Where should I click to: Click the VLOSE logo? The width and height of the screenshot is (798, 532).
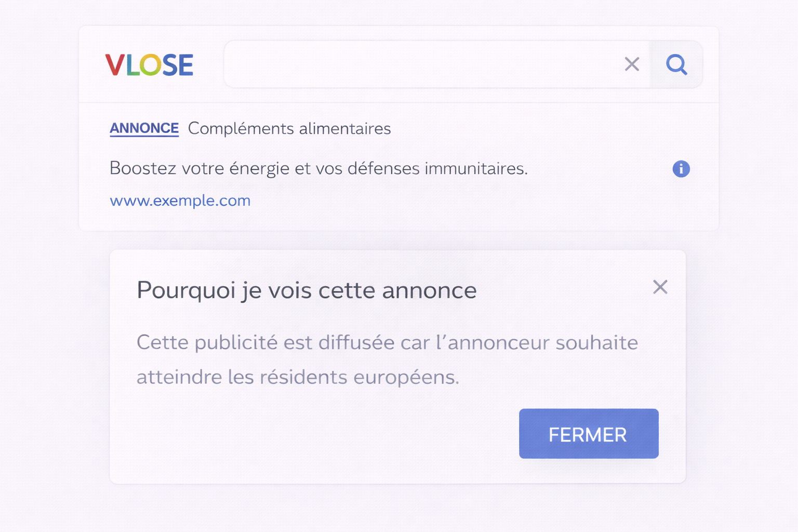pyautogui.click(x=149, y=65)
